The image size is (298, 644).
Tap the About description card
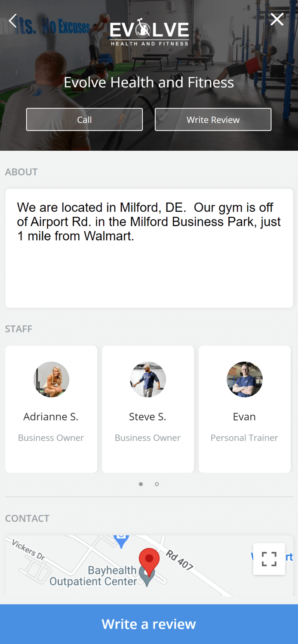pyautogui.click(x=149, y=247)
